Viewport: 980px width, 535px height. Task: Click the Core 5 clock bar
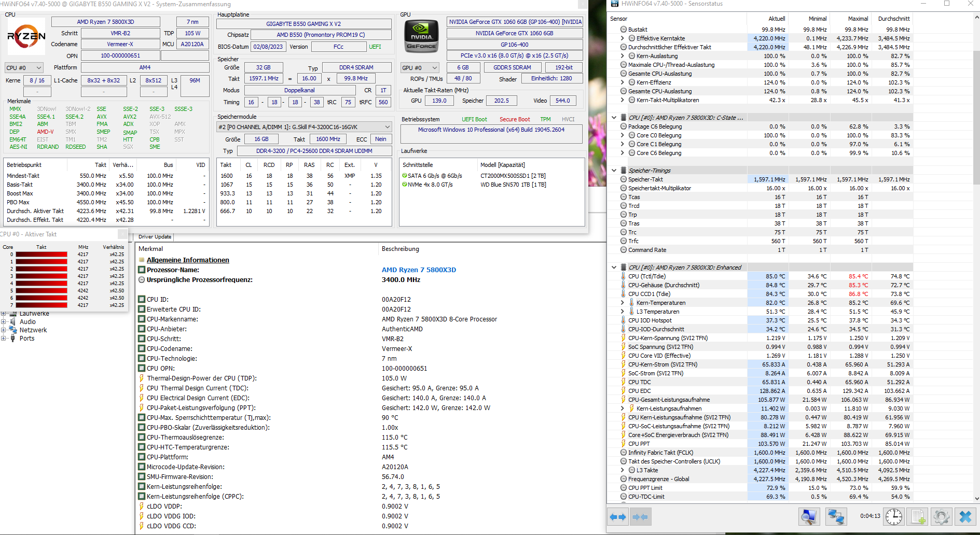click(x=42, y=291)
